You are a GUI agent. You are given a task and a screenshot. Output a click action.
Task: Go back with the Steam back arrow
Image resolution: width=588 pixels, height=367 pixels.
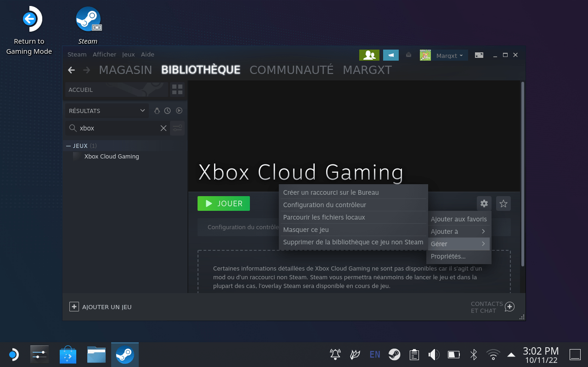[x=71, y=70]
